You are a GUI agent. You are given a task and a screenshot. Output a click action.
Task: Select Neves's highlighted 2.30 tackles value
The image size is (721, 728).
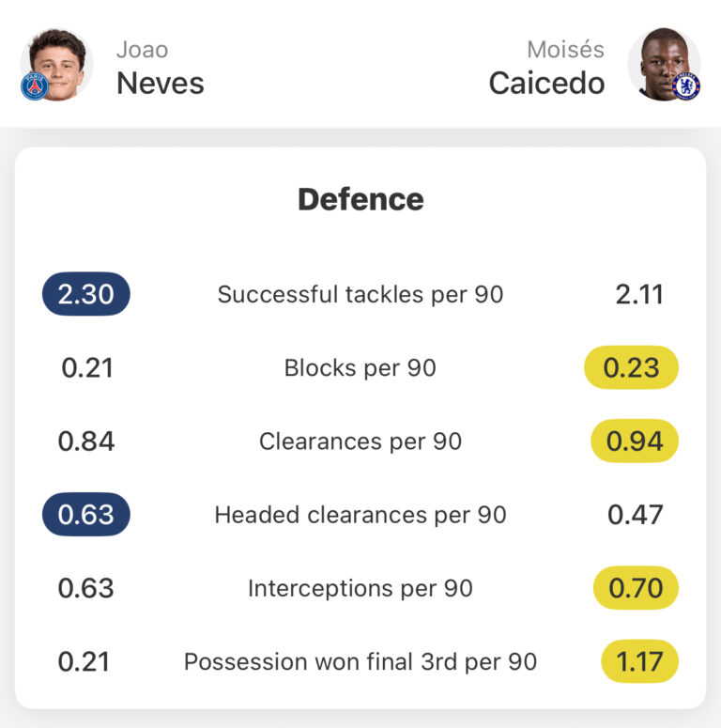point(86,294)
